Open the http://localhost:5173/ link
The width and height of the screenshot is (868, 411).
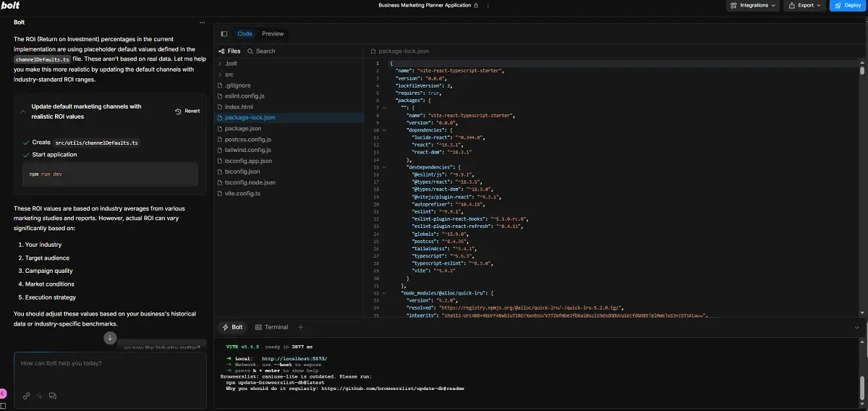point(294,358)
